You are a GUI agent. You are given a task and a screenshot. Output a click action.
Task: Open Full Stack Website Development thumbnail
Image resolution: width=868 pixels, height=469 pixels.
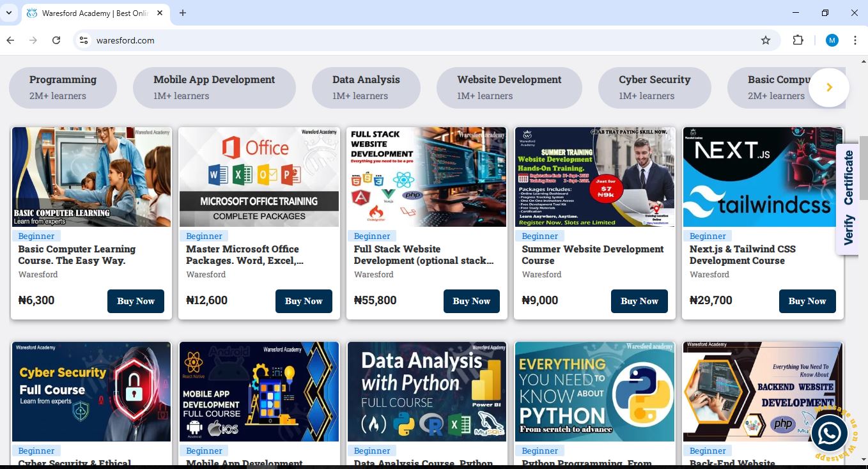(x=427, y=177)
